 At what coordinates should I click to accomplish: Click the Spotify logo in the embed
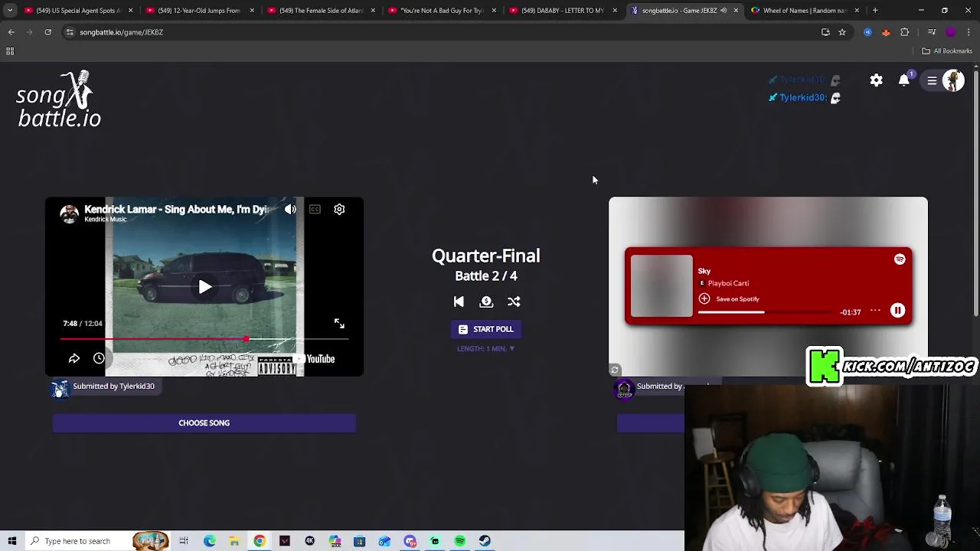[x=900, y=259]
